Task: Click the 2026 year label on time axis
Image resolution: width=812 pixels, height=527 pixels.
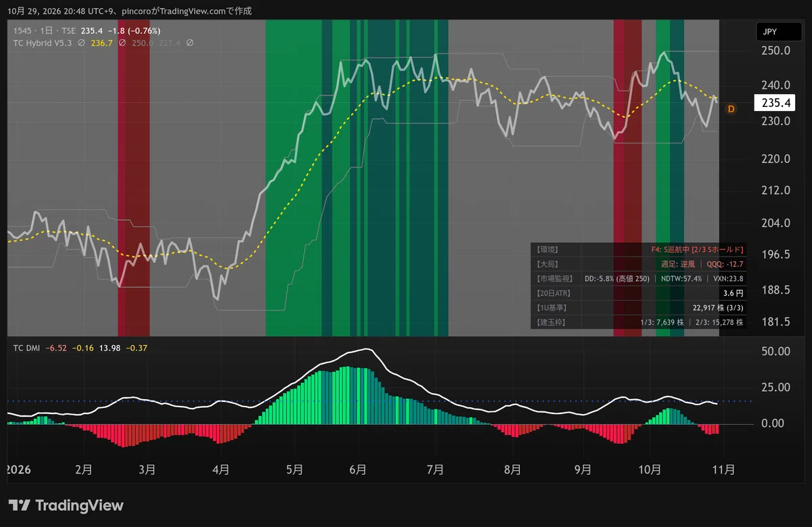Action: [19, 469]
